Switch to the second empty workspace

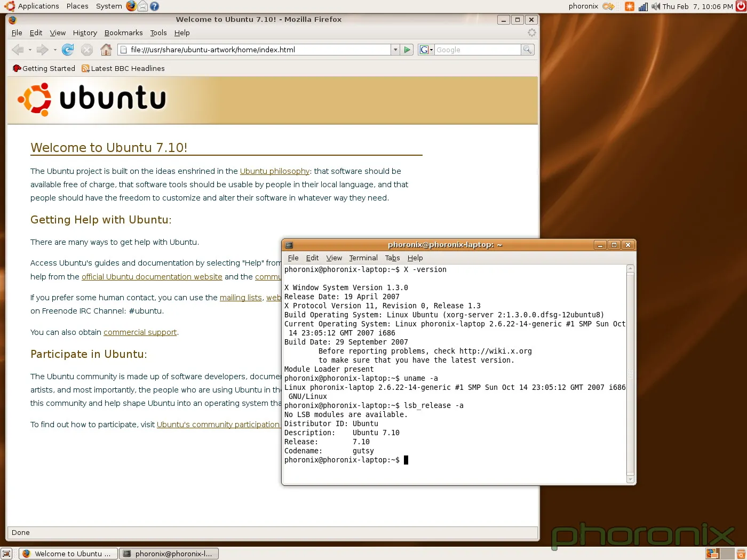pyautogui.click(x=727, y=554)
